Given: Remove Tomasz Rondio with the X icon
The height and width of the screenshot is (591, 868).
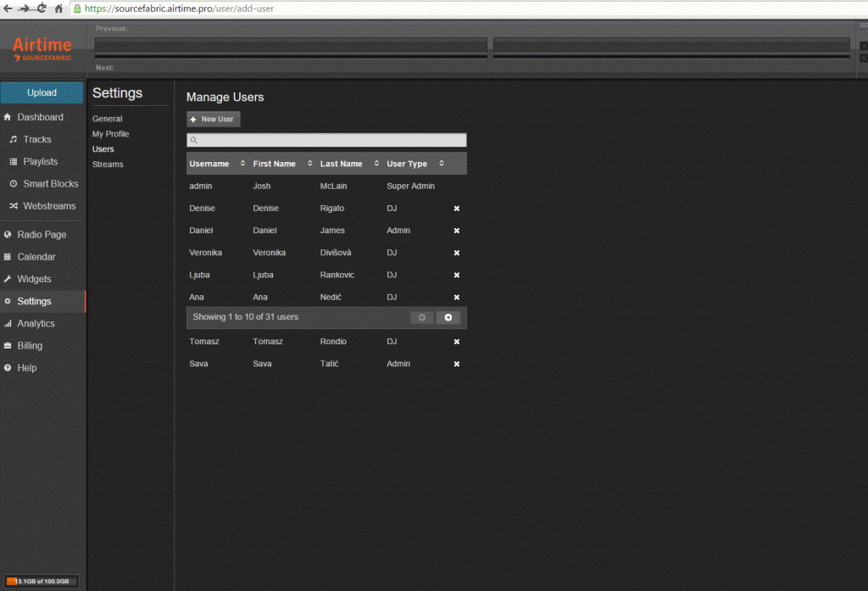Looking at the screenshot, I should tap(457, 342).
